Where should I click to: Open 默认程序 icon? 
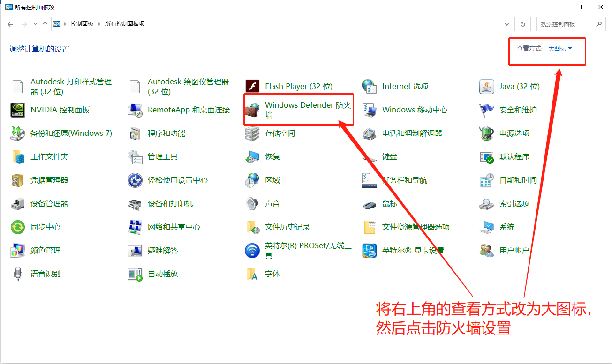(487, 157)
